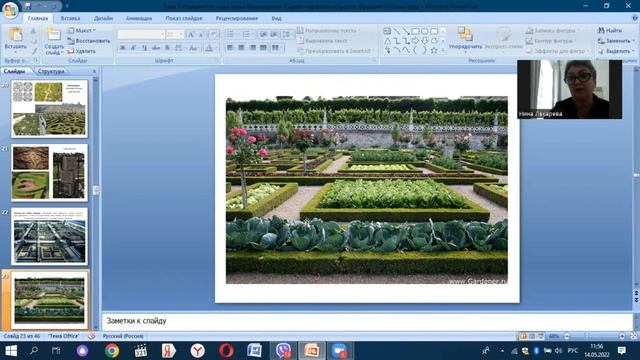Create a new slide with Создать слайд
The height and width of the screenshot is (360, 640).
(54, 41)
